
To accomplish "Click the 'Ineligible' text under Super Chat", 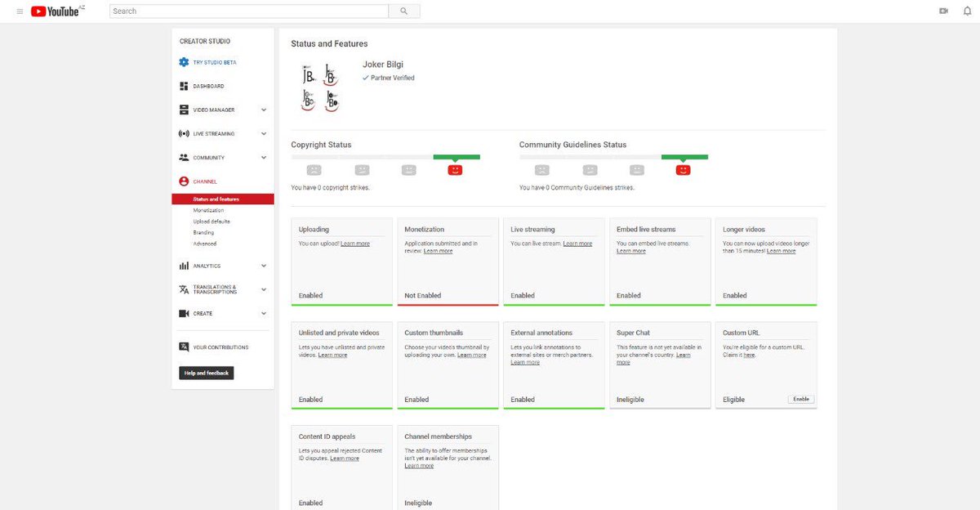I will (x=630, y=400).
